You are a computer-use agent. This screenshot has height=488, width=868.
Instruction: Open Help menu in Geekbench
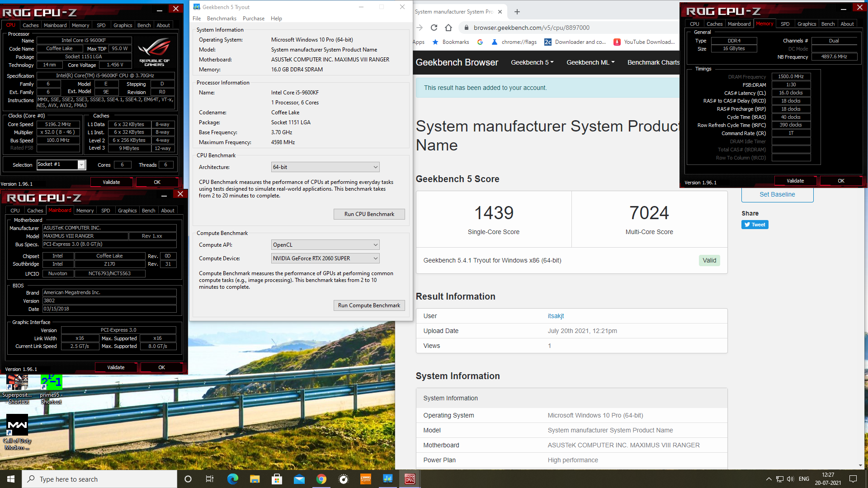coord(276,19)
